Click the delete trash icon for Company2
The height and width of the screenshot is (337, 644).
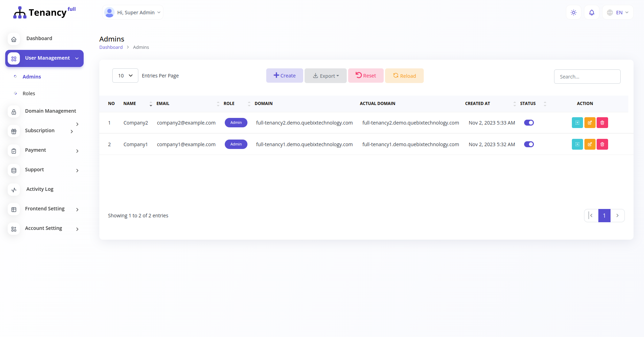click(603, 122)
